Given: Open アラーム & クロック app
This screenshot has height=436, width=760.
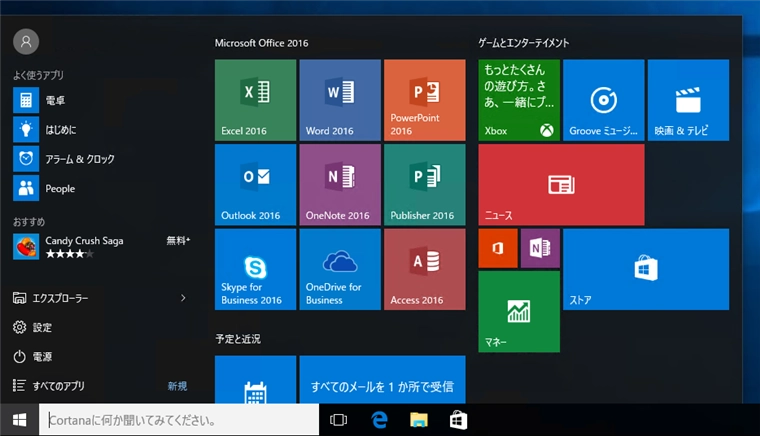Looking at the screenshot, I should 102,159.
